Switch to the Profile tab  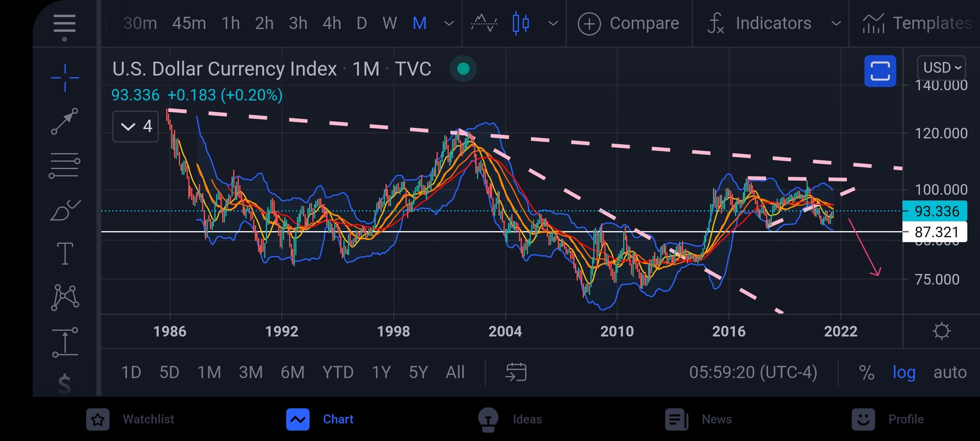point(888,419)
